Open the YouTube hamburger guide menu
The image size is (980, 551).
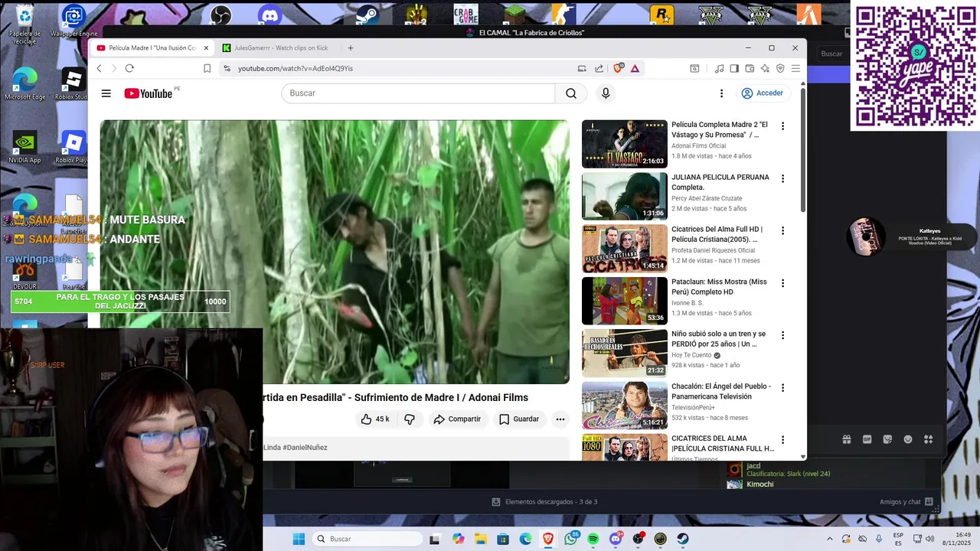(106, 93)
